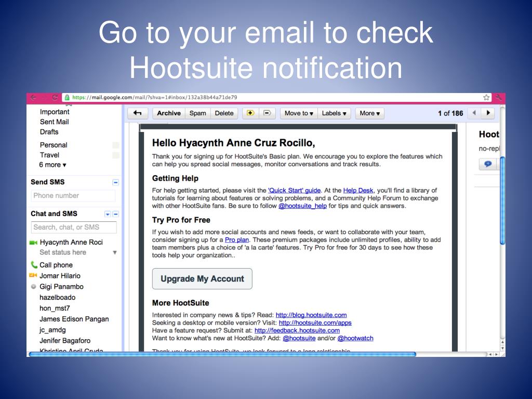Open the More actions dropdown

370,113
